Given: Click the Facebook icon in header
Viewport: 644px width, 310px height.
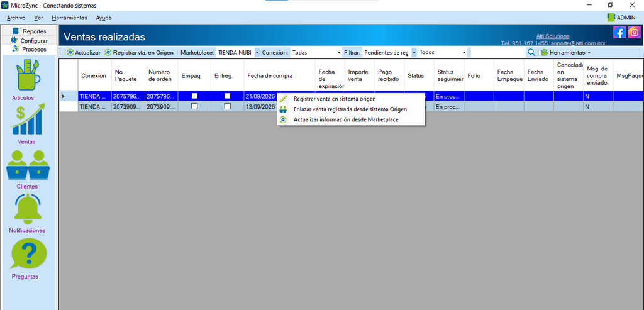Looking at the screenshot, I should click(x=619, y=33).
